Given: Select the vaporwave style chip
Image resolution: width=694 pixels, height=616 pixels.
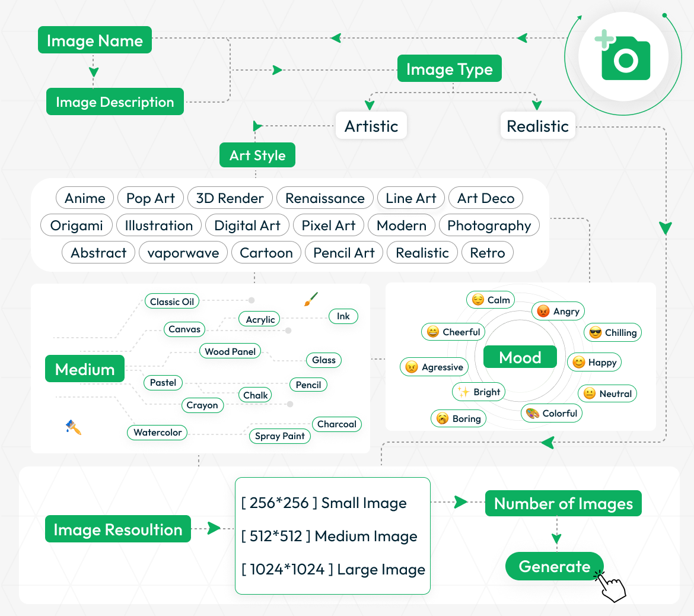Looking at the screenshot, I should coord(183,253).
